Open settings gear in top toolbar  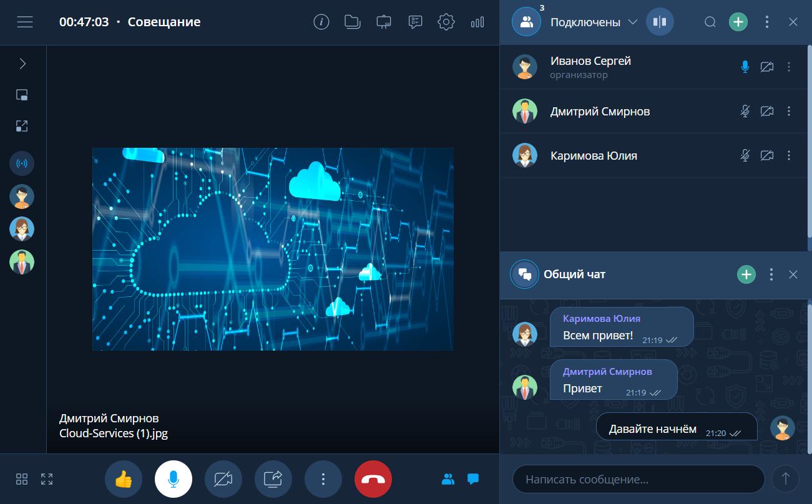coord(446,22)
